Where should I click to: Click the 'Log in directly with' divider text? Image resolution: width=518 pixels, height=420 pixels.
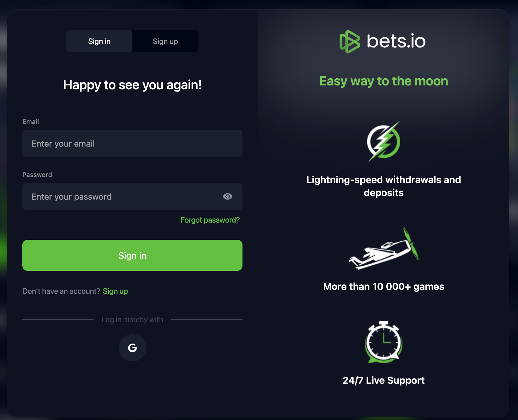[x=132, y=320]
